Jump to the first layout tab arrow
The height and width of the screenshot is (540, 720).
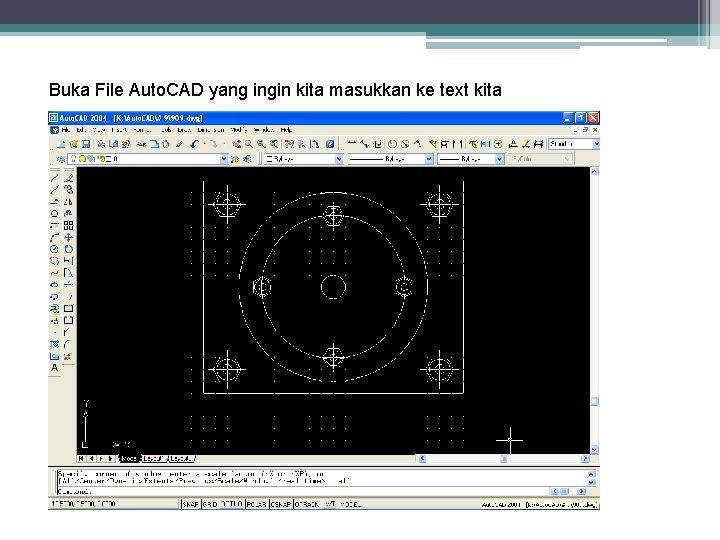pos(81,459)
